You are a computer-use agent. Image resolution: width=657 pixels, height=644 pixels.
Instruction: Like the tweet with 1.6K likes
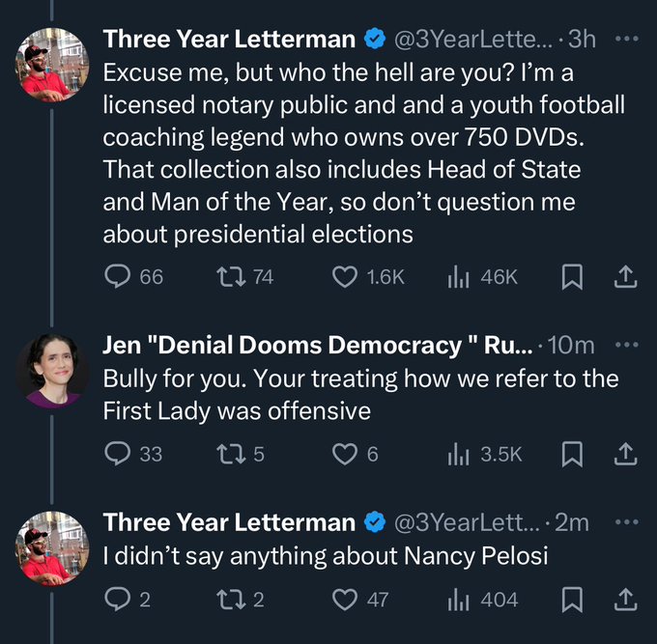point(345,277)
